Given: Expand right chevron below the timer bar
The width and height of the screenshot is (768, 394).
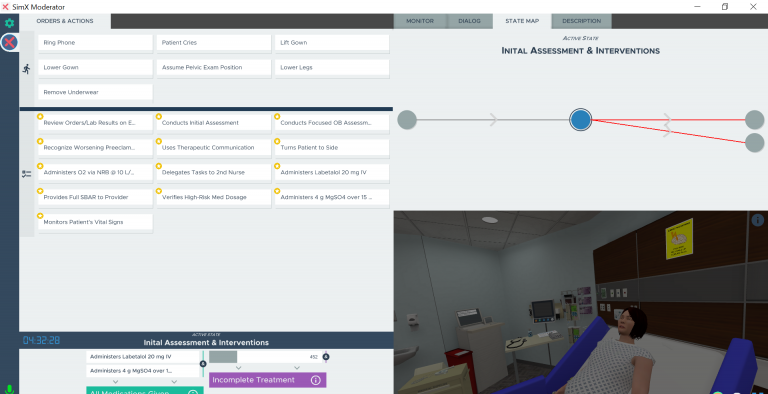Looking at the screenshot, I should pyautogui.click(x=297, y=367).
